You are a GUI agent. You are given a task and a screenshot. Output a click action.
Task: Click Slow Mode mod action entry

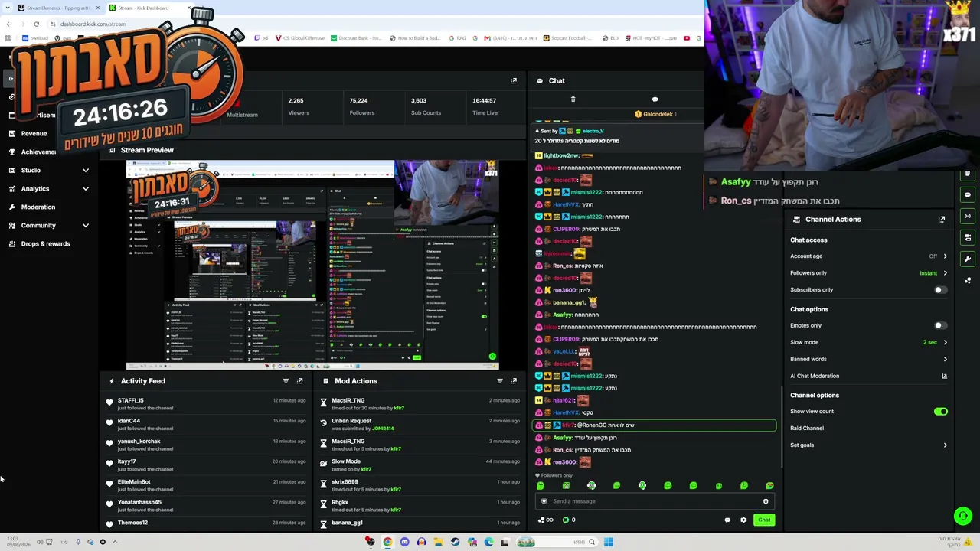[346, 461]
